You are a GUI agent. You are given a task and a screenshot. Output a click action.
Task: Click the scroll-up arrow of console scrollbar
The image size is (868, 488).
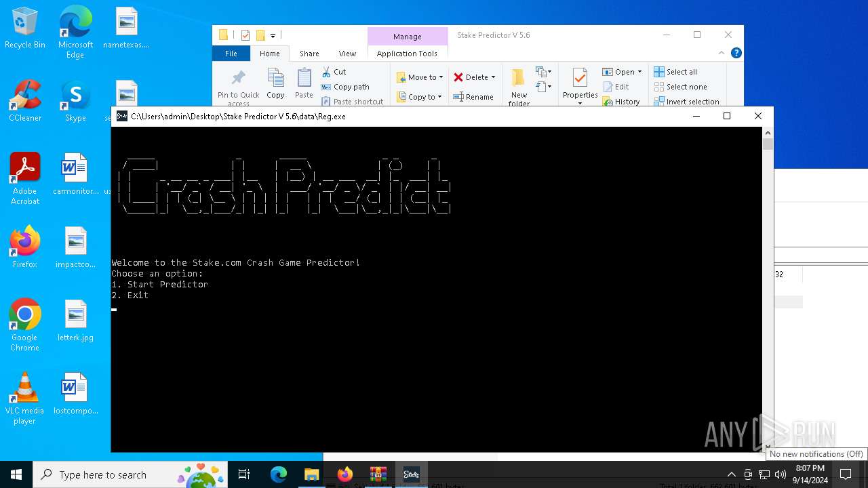(x=768, y=131)
